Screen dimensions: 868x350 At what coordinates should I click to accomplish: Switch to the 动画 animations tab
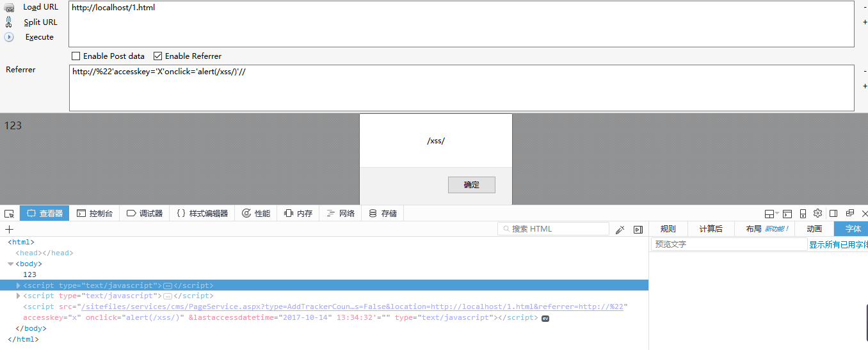(x=814, y=229)
